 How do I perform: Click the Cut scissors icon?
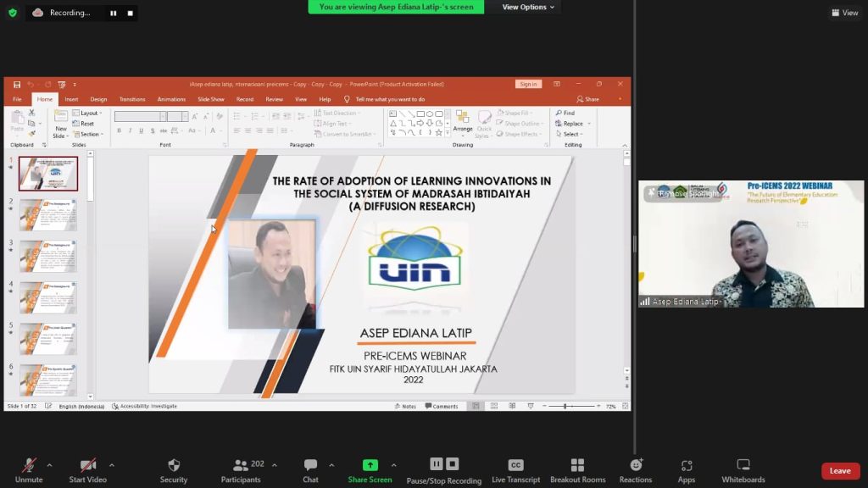[31, 113]
